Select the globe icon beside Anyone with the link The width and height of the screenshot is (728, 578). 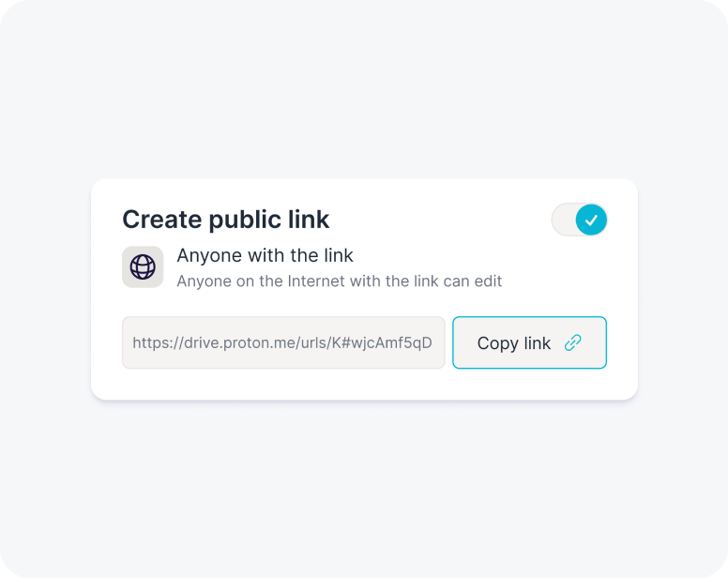143,267
